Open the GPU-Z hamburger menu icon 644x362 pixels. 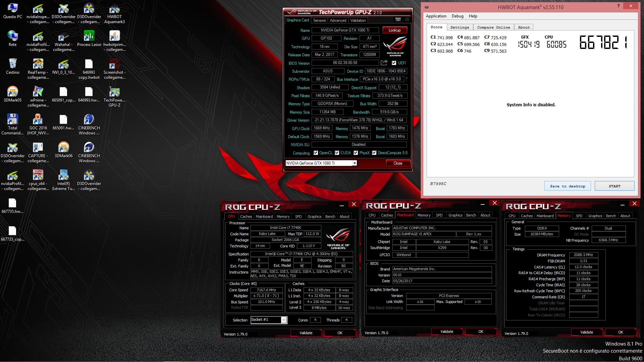pos(407,20)
